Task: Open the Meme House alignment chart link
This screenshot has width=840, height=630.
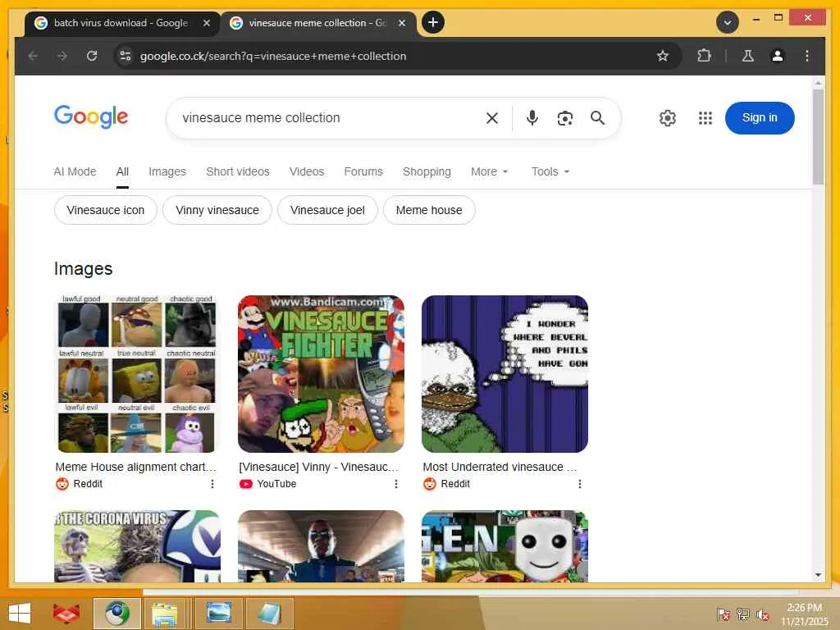Action: point(135,467)
